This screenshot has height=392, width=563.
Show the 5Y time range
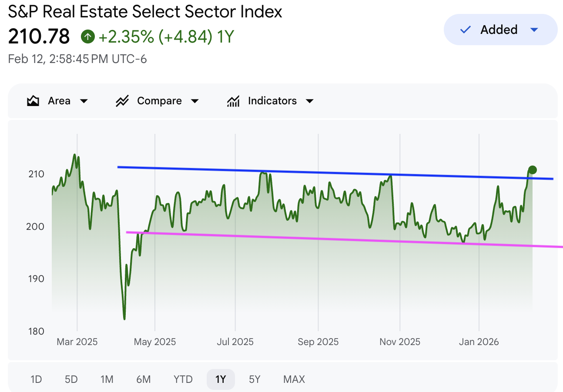[255, 379]
